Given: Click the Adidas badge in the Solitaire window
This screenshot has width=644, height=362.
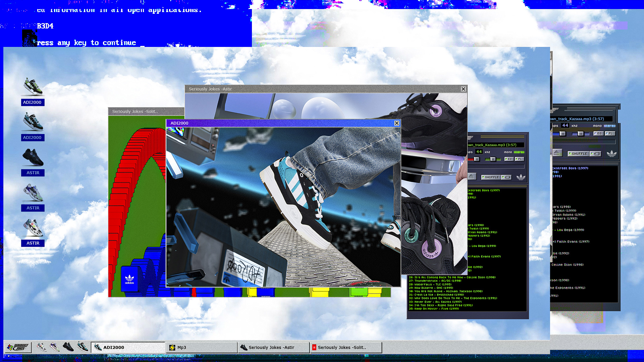Looking at the screenshot, I should [129, 279].
